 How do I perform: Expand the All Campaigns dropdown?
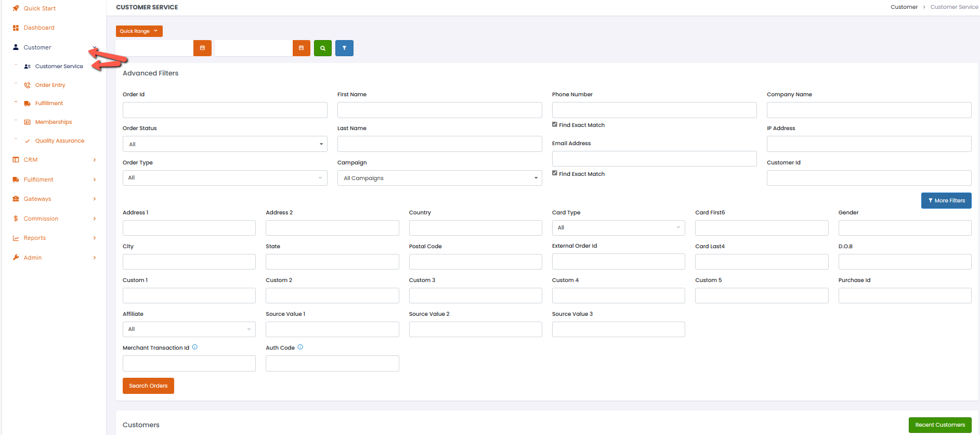point(439,178)
